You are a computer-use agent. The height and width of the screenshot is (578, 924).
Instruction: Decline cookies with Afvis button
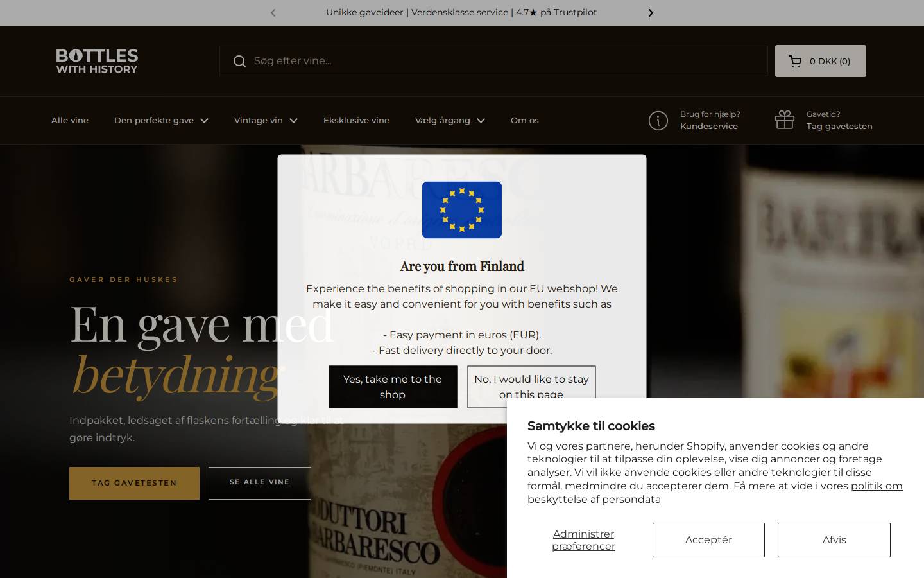(x=834, y=540)
